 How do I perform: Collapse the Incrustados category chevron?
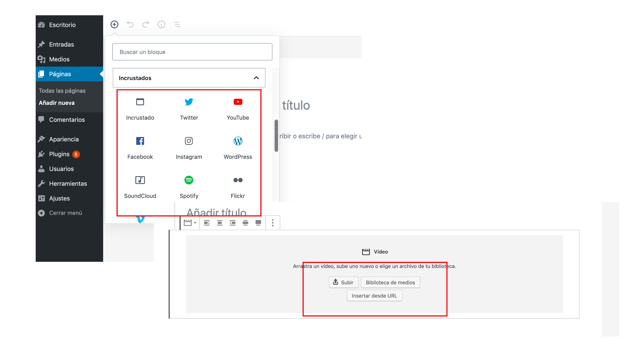click(x=256, y=78)
